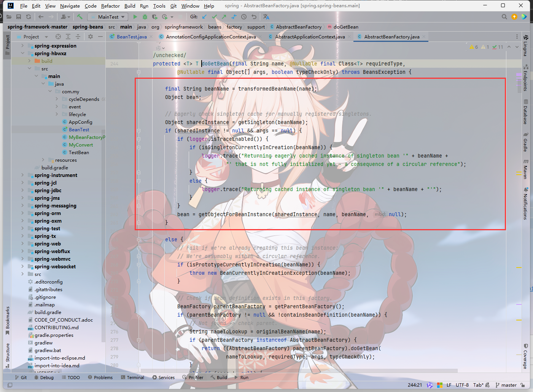Open the Refactor menu
The height and width of the screenshot is (392, 533).
click(x=110, y=6)
